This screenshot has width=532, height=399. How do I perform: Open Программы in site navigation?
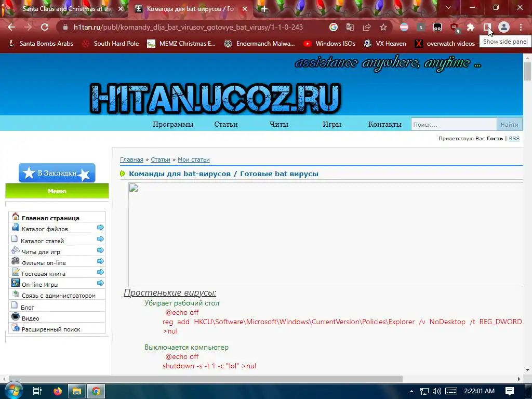point(173,124)
